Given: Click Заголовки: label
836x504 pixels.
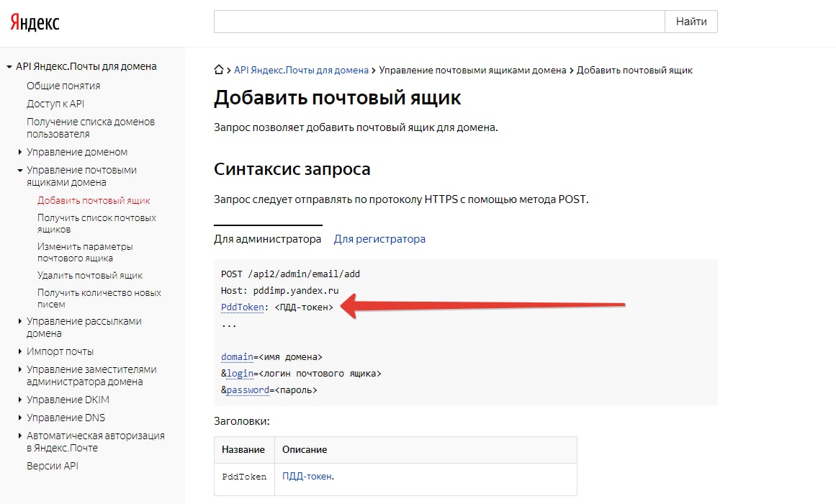Looking at the screenshot, I should (x=241, y=421).
